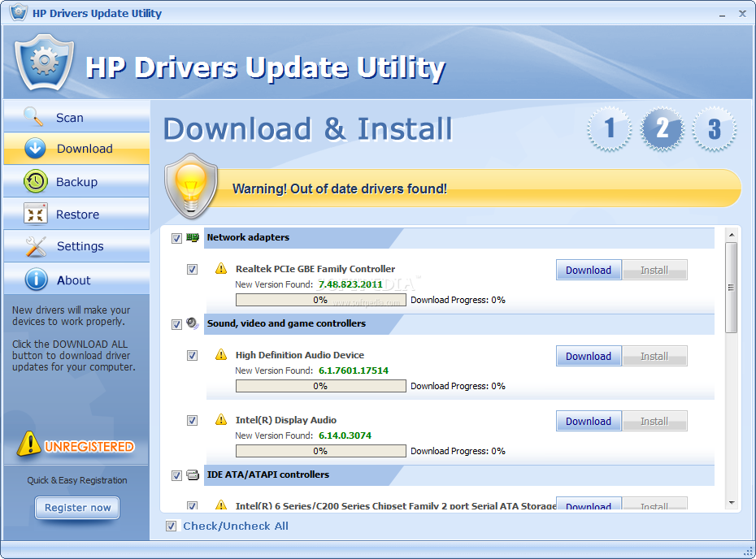Image resolution: width=756 pixels, height=559 pixels.
Task: Click the IDE ATA/ATAPI controllers drive icon
Action: 193,475
